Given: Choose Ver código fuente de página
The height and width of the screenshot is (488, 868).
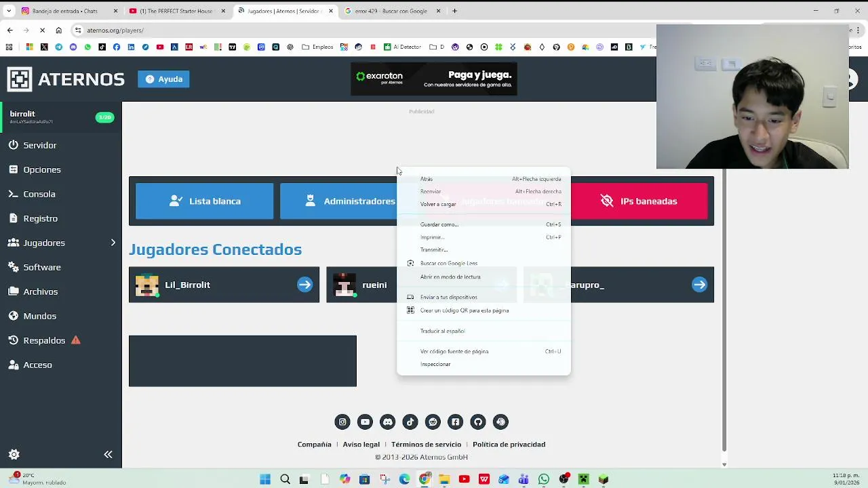Looking at the screenshot, I should 484,351.
